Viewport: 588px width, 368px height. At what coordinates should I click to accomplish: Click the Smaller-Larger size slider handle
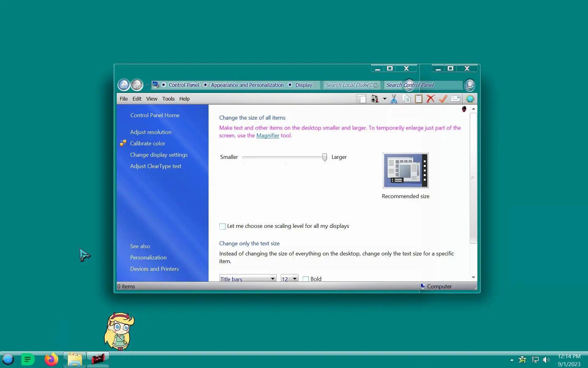pyautogui.click(x=324, y=157)
